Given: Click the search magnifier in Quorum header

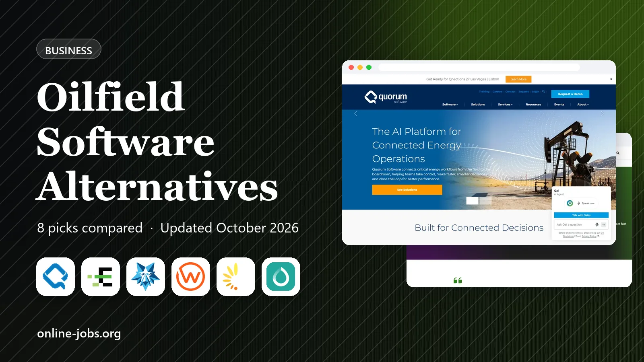Looking at the screenshot, I should (x=543, y=91).
